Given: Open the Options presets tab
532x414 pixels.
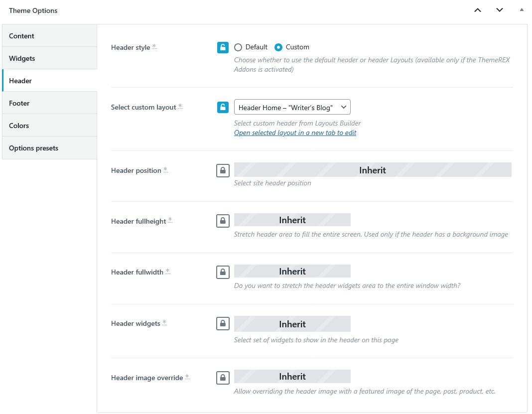Looking at the screenshot, I should click(x=49, y=148).
